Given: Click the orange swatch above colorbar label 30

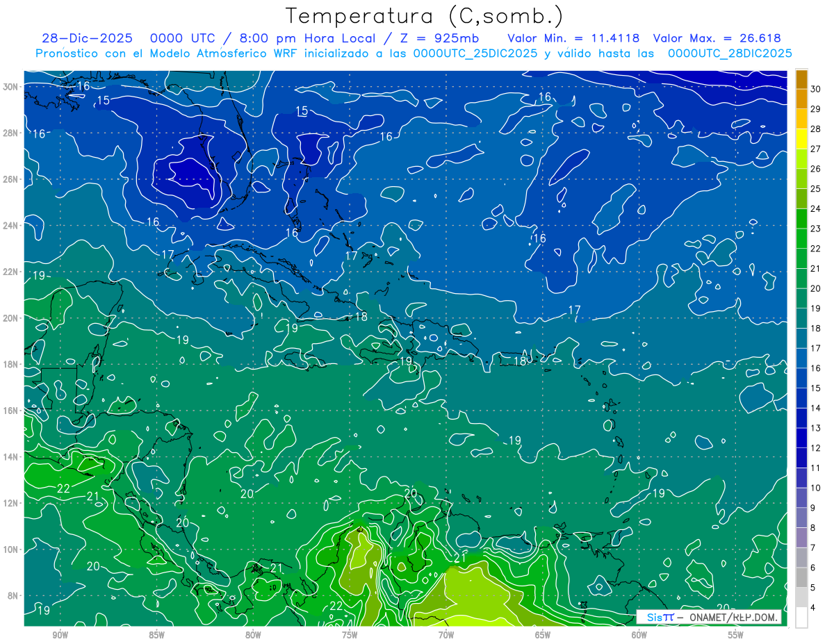Looking at the screenshot, I should (802, 79).
